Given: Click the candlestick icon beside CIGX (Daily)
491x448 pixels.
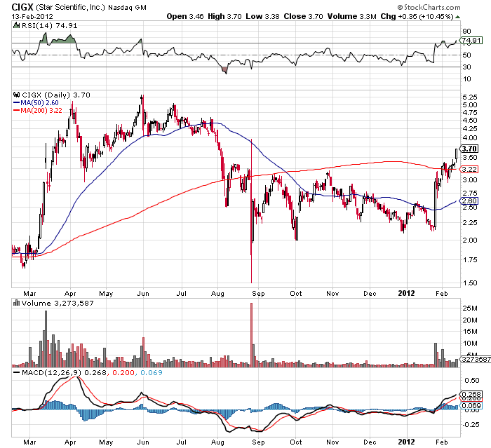Looking at the screenshot, I should [17, 95].
